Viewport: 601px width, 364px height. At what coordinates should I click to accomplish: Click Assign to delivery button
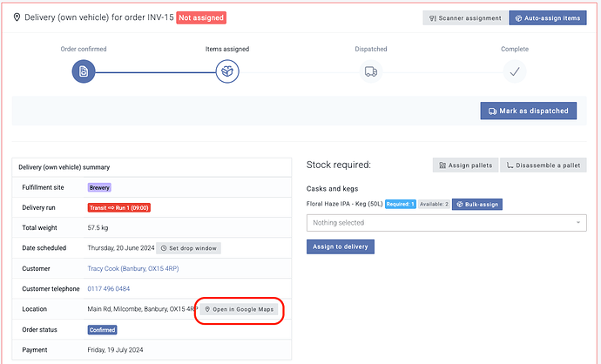pos(341,246)
